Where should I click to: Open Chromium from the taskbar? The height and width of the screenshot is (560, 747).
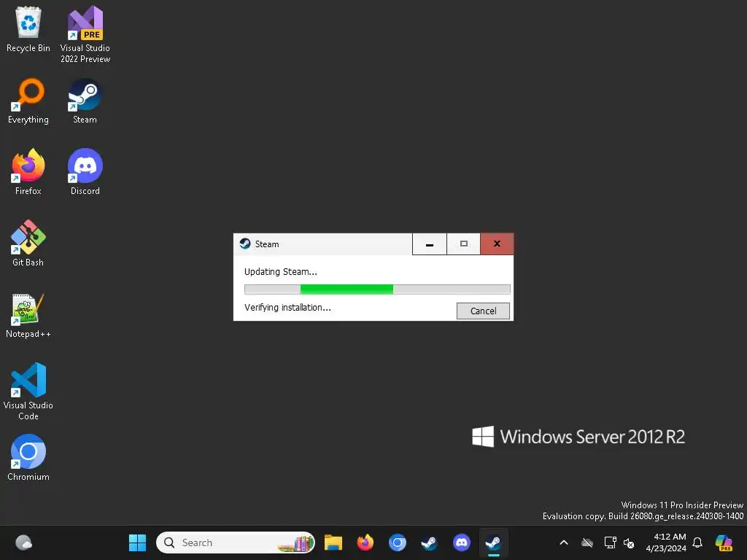coord(398,542)
